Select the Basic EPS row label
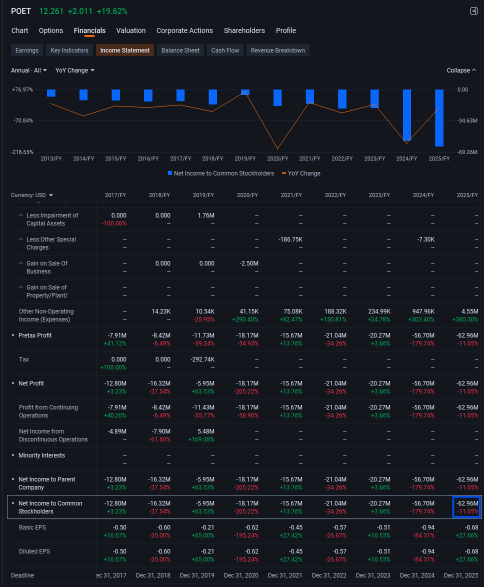Screen dimensions: 484x587 33,527
